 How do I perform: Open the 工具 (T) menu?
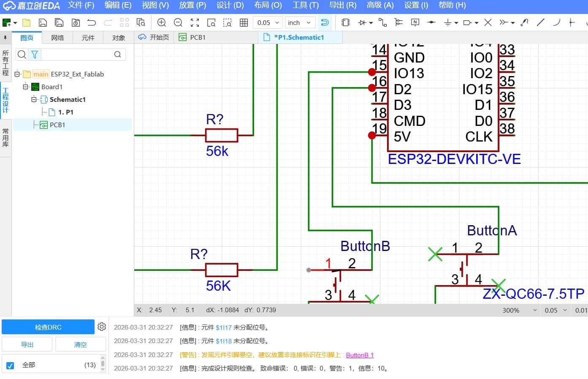coord(306,5)
